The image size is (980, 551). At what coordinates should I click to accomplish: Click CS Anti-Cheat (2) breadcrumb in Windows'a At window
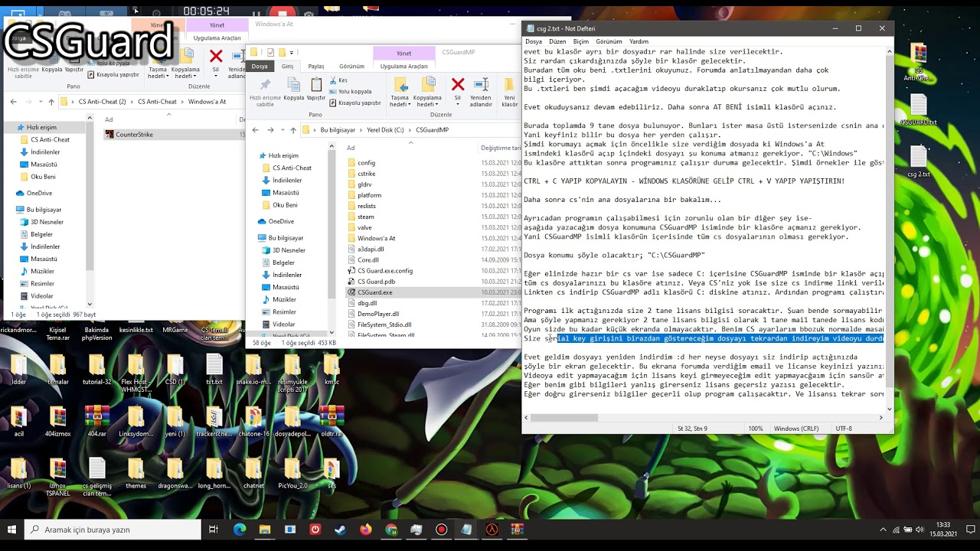[102, 102]
